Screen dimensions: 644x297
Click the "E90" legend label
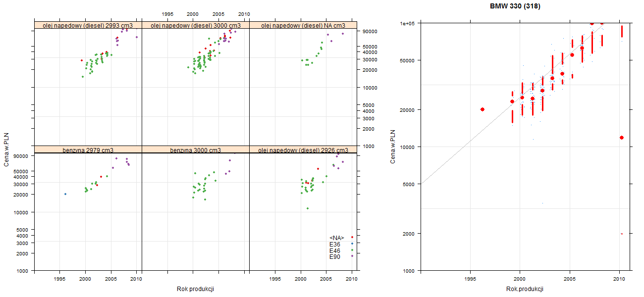(335, 256)
